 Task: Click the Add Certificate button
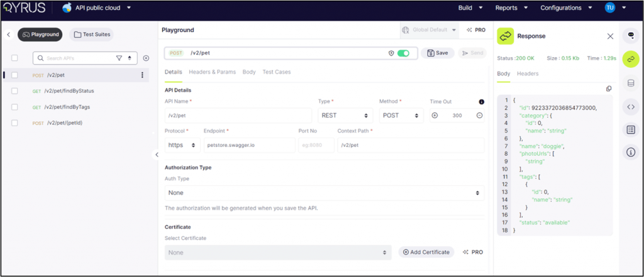point(426,252)
